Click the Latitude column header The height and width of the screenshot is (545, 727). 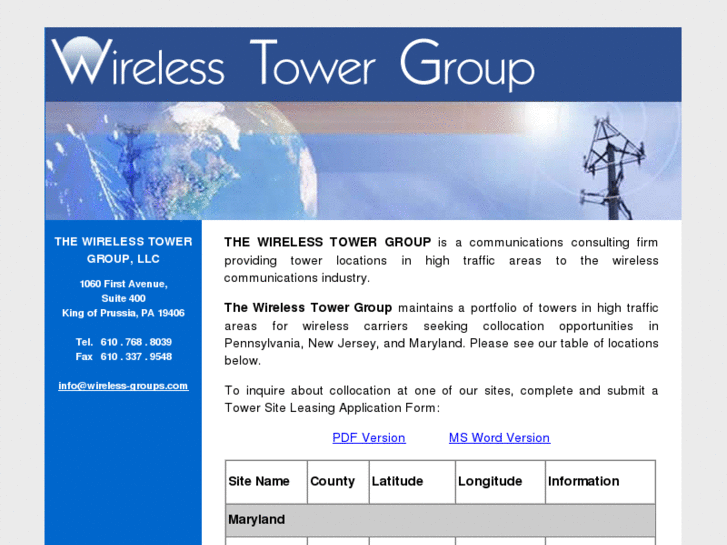click(x=412, y=481)
